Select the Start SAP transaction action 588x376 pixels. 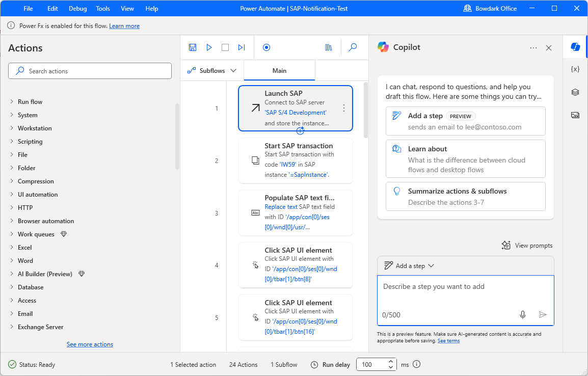296,160
